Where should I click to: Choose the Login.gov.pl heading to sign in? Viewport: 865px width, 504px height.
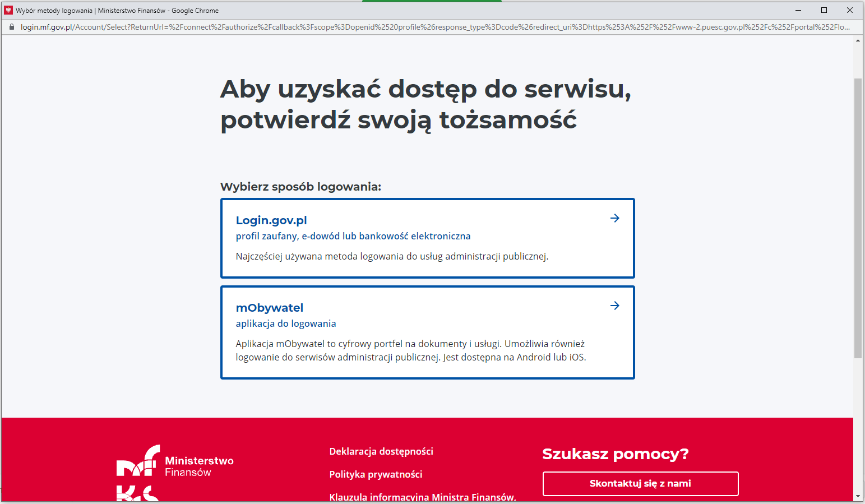tap(271, 220)
